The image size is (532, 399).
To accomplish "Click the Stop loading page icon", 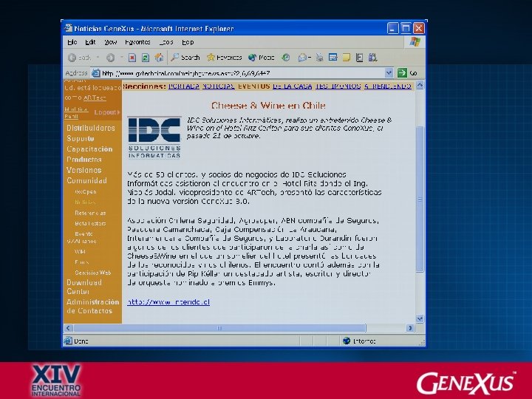I will (132, 58).
